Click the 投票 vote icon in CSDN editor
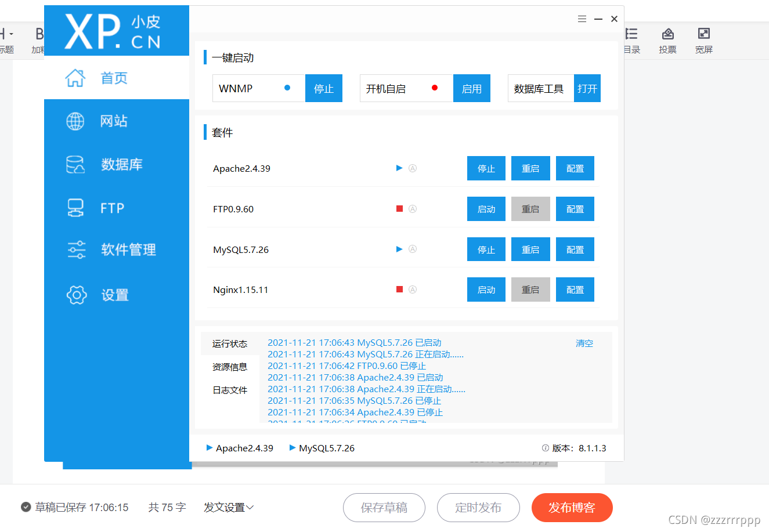This screenshot has width=769, height=532. [667, 34]
